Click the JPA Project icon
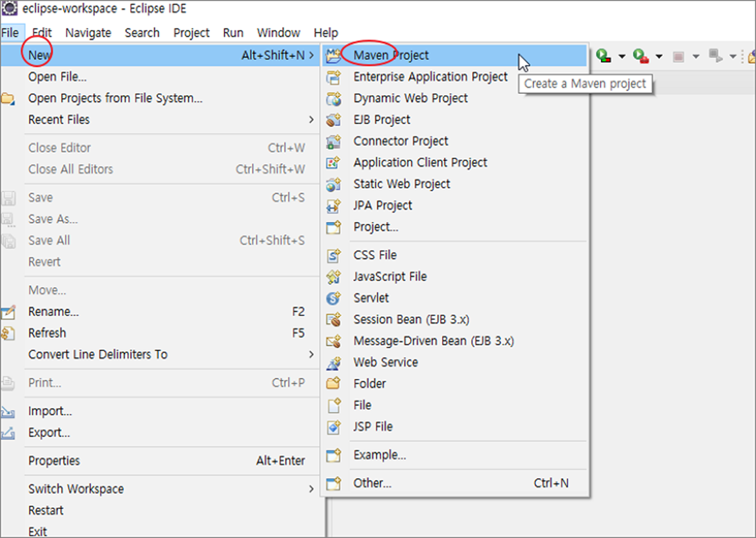The image size is (756, 538). click(334, 206)
